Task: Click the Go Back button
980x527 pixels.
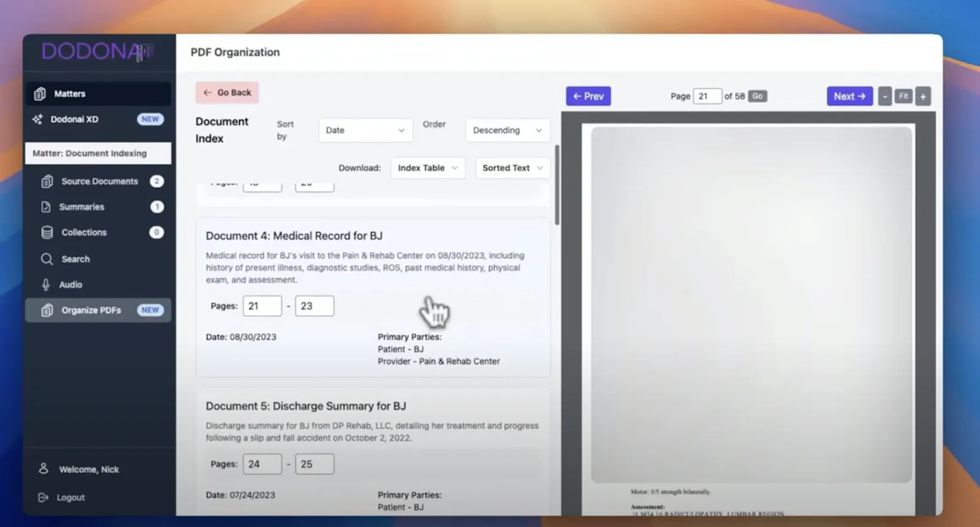Action: click(227, 92)
